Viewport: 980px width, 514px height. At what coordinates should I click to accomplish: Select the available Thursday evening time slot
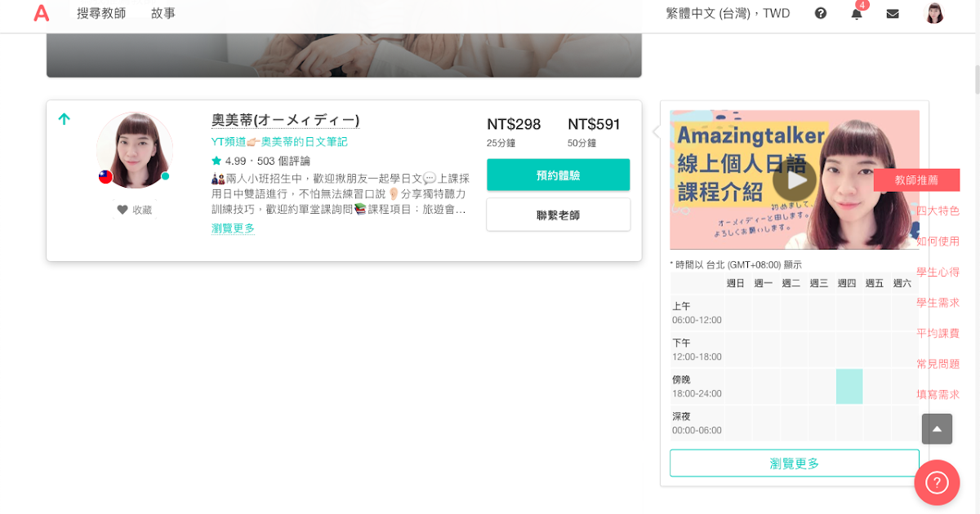click(849, 386)
